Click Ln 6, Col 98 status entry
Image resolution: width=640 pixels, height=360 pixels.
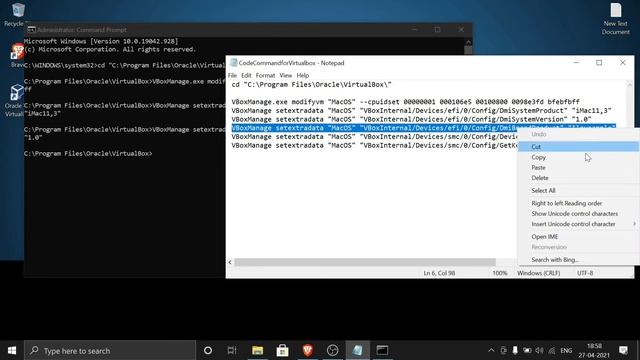click(x=439, y=273)
